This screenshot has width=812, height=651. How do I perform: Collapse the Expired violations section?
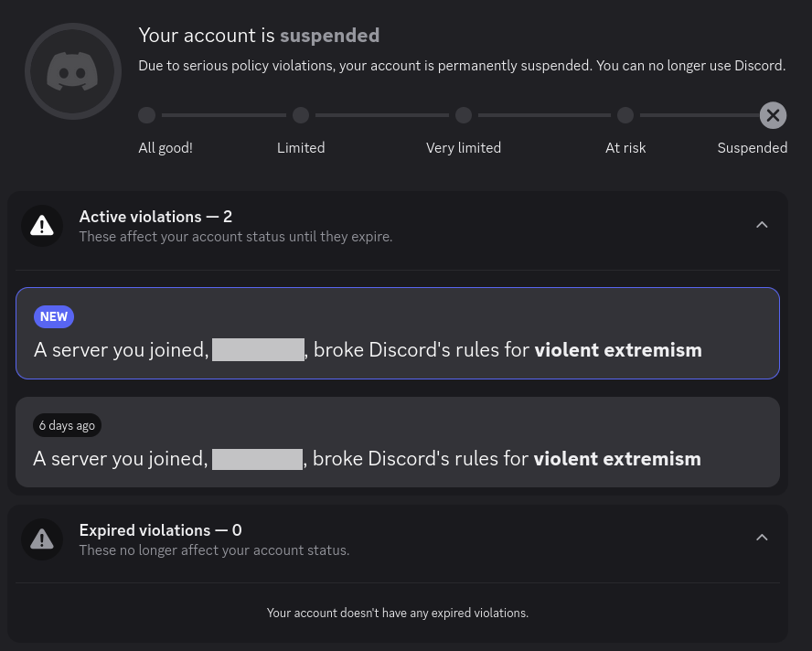762,538
